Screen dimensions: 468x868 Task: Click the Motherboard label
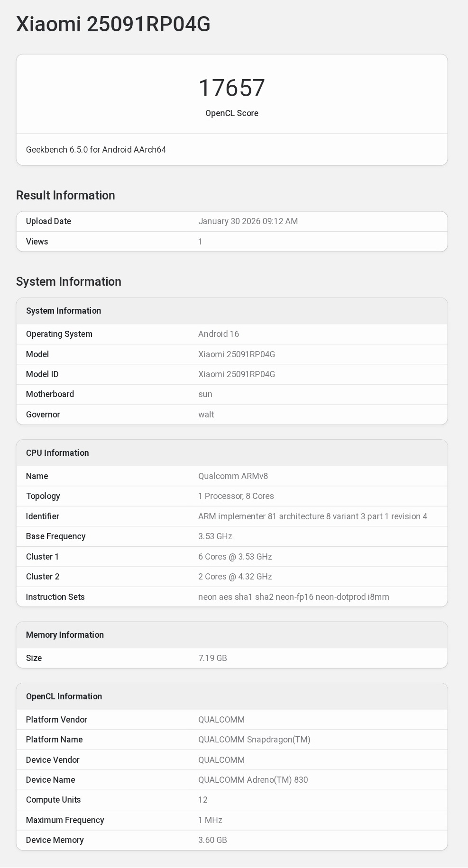pyautogui.click(x=50, y=394)
